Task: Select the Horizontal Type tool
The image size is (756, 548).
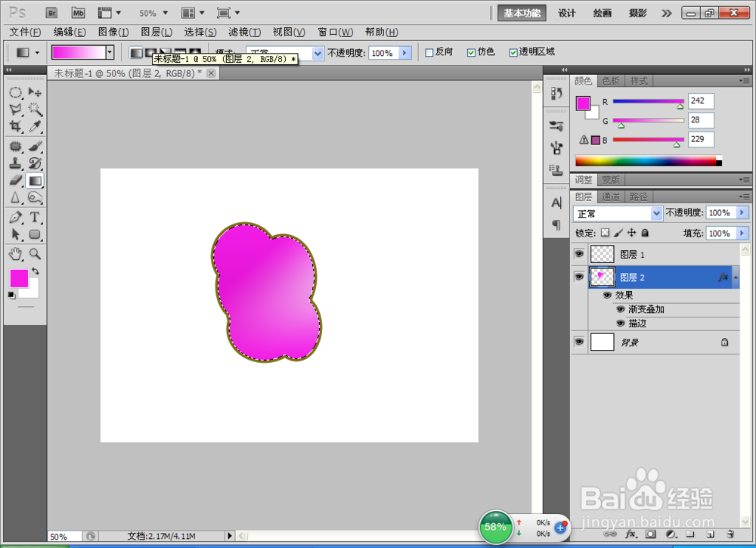Action: tap(35, 217)
